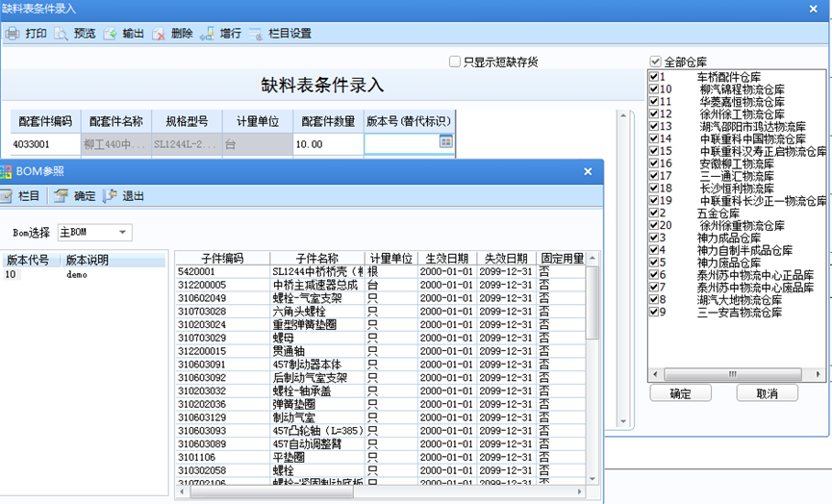Image resolution: width=832 pixels, height=504 pixels.
Task: Toggle the 全部仓库 checkbox
Action: point(656,62)
